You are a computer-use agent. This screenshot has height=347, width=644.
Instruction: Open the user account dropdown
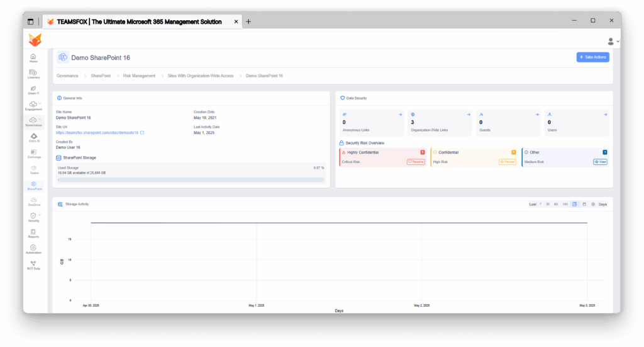tap(613, 42)
